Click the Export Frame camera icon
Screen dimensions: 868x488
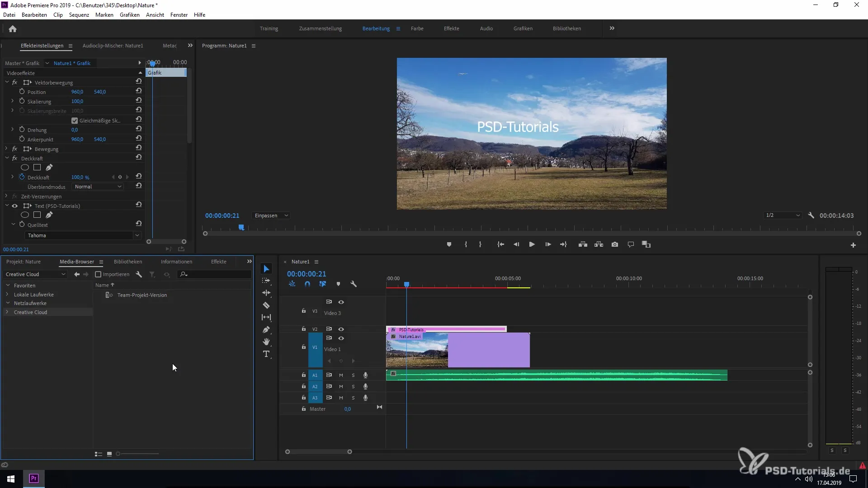pyautogui.click(x=615, y=244)
